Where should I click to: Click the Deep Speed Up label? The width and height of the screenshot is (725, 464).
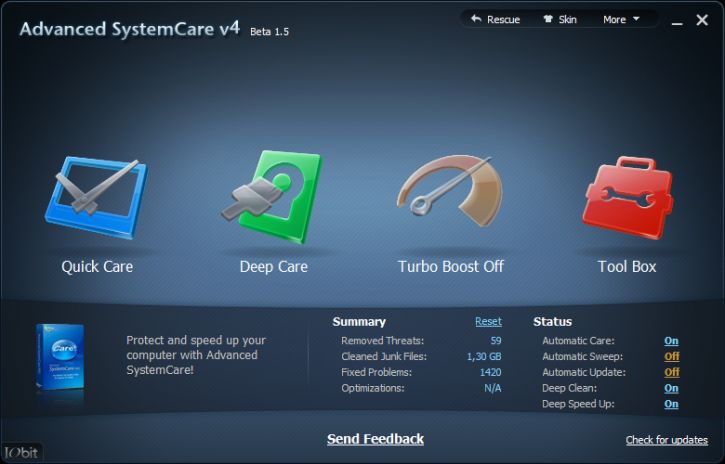click(x=578, y=404)
